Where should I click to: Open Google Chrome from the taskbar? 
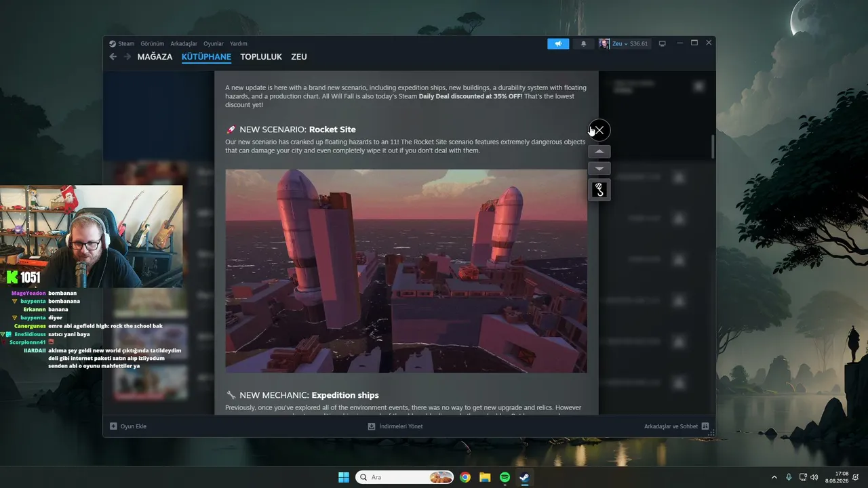pos(465,477)
